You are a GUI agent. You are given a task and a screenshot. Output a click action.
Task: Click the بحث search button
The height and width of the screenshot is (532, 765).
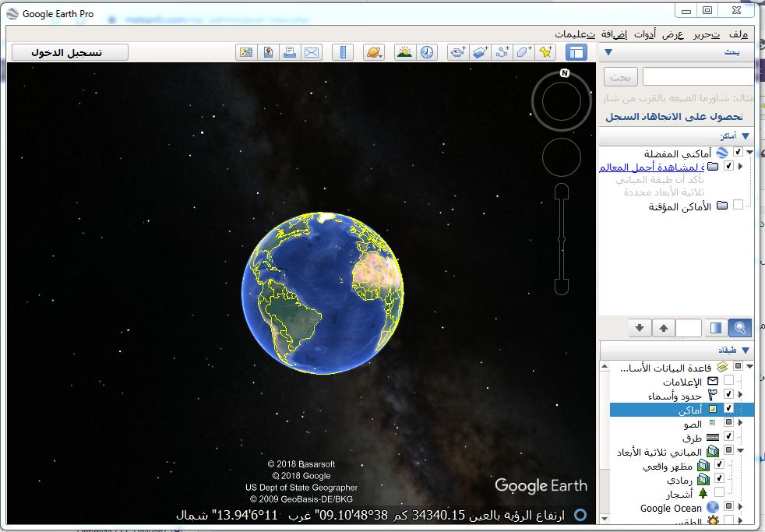[621, 77]
